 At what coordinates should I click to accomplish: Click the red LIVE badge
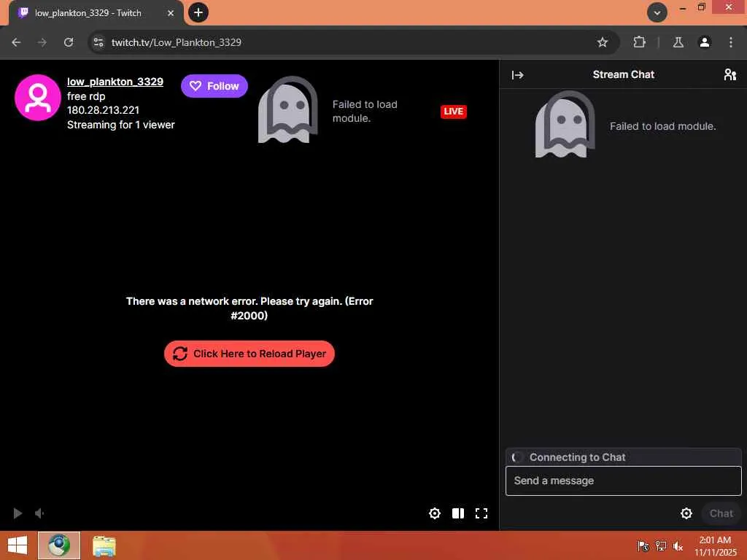(x=454, y=112)
